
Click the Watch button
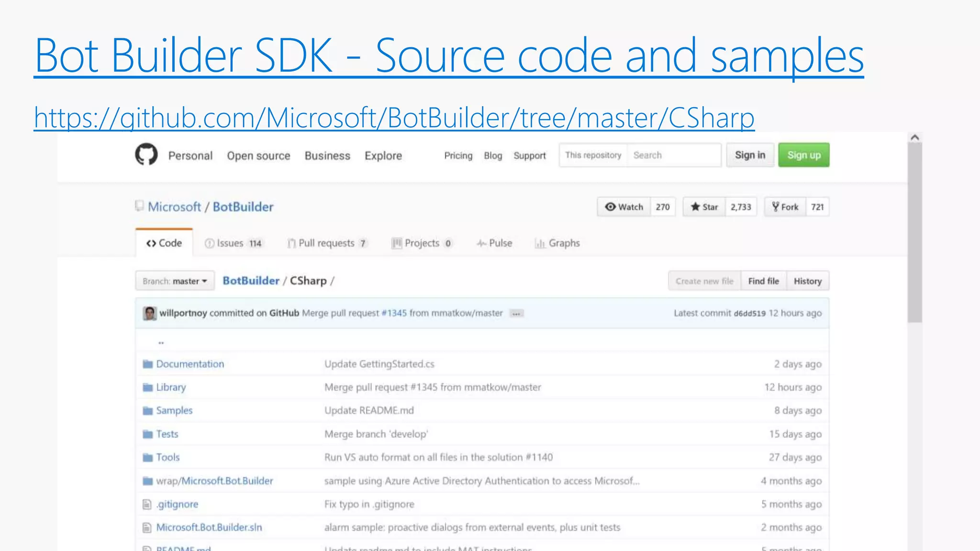tap(624, 207)
